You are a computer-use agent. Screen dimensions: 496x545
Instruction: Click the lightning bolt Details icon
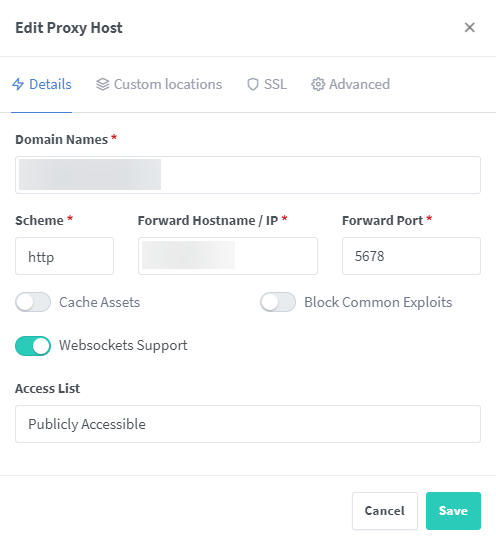tap(18, 84)
